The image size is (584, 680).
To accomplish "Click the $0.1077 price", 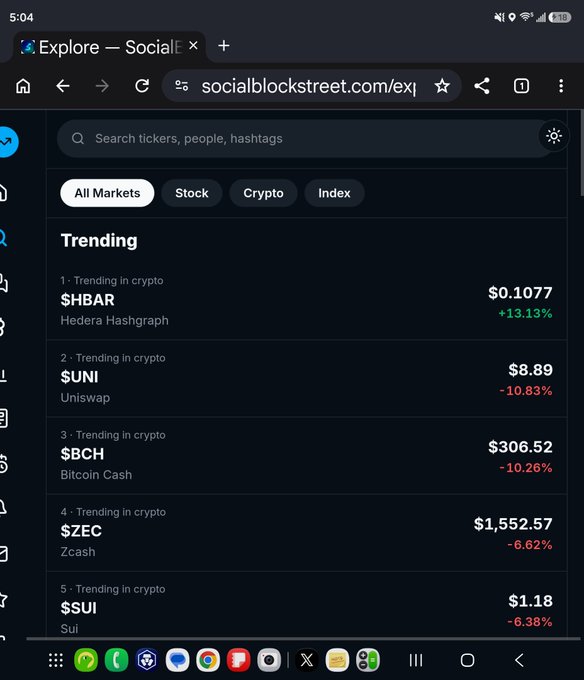I will pyautogui.click(x=520, y=293).
